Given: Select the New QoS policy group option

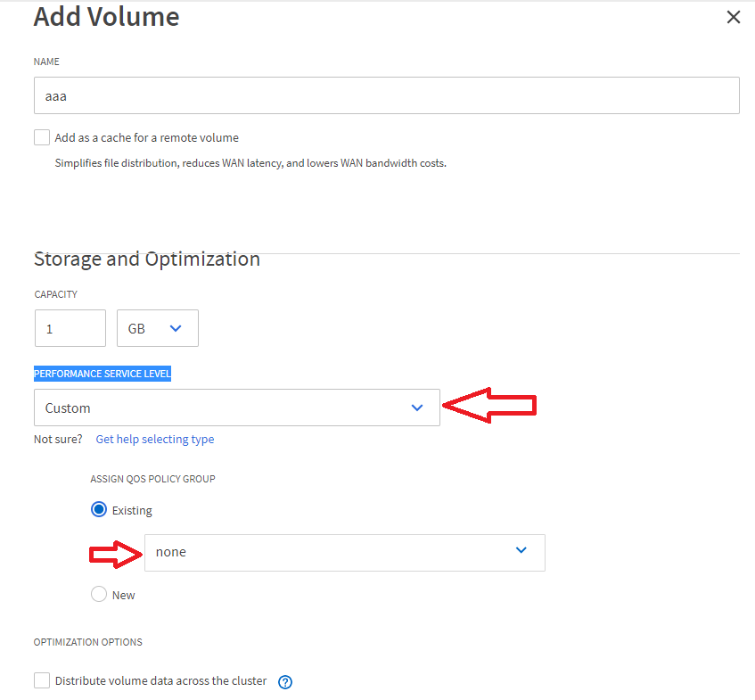Looking at the screenshot, I should pos(98,594).
